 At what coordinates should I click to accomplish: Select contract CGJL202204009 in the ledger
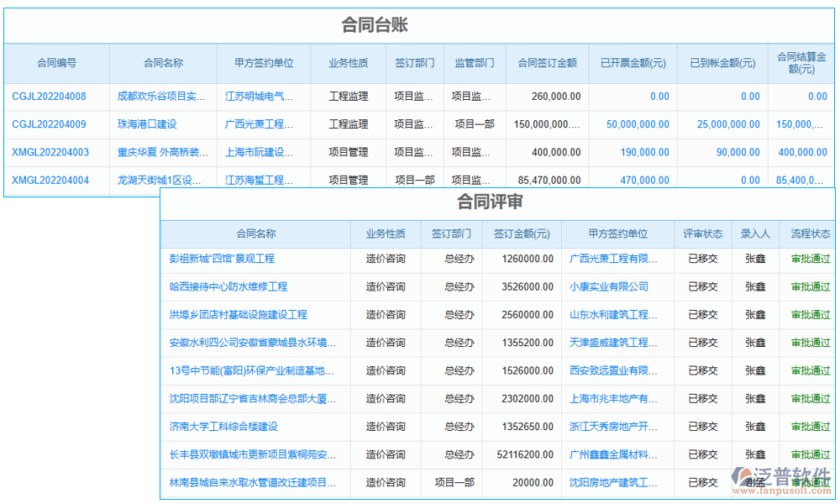click(x=49, y=124)
